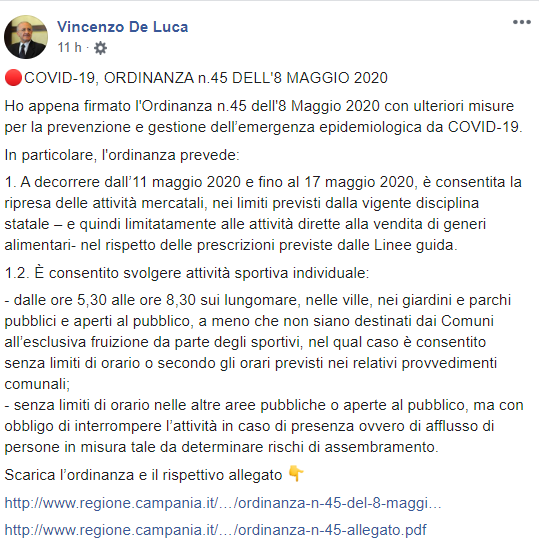539x550 pixels.
Task: Open the ordinanza-n-45-allegato.pdf link
Action: (215, 530)
